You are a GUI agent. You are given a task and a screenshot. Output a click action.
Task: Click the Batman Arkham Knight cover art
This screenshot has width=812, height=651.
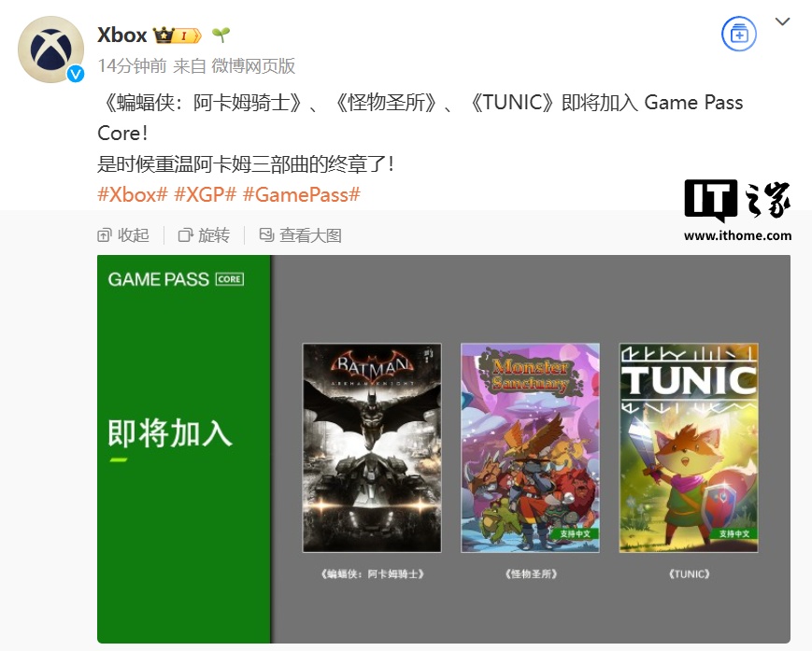pyautogui.click(x=372, y=447)
